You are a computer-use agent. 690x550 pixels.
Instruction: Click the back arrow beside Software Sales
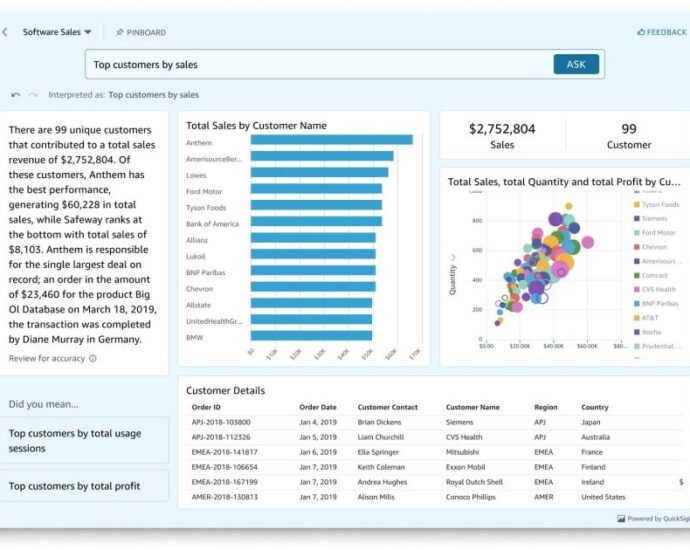5,32
